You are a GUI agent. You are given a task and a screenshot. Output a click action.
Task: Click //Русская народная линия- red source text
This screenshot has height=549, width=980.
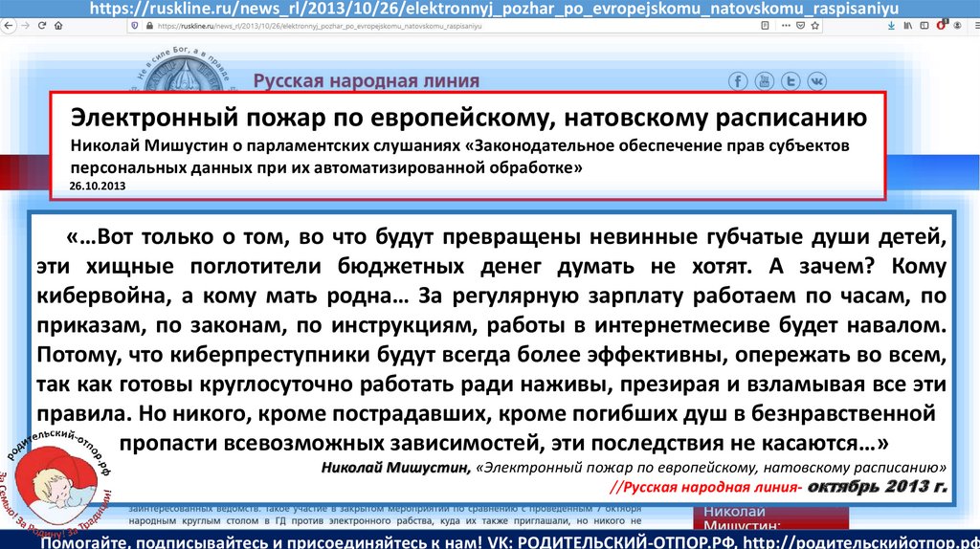point(706,487)
